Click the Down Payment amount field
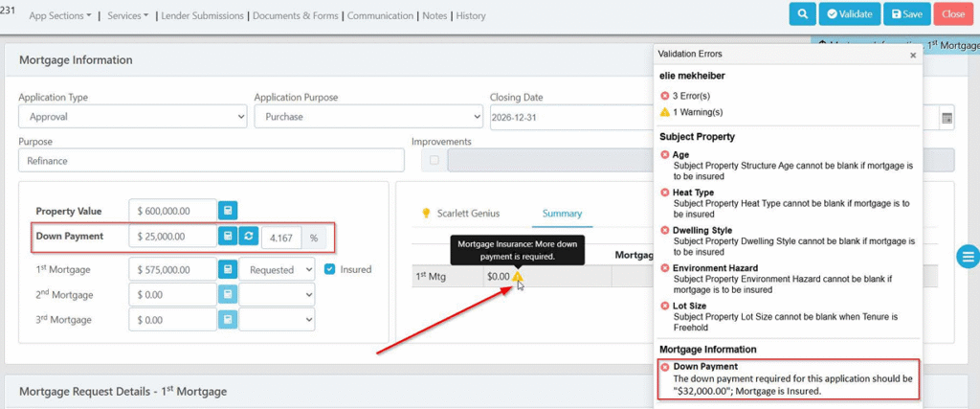This screenshot has height=409, width=980. (x=173, y=237)
